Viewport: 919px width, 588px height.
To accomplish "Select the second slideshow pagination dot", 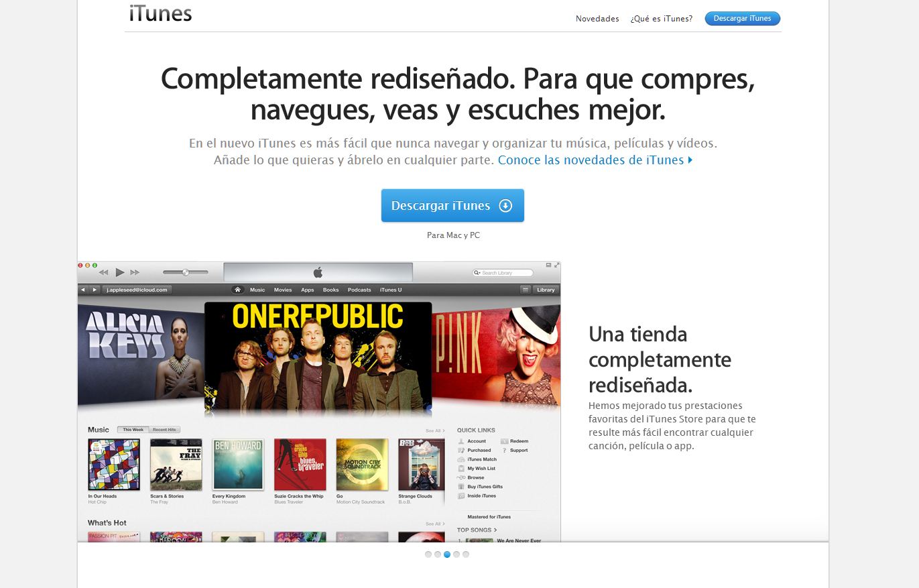I will click(x=438, y=554).
